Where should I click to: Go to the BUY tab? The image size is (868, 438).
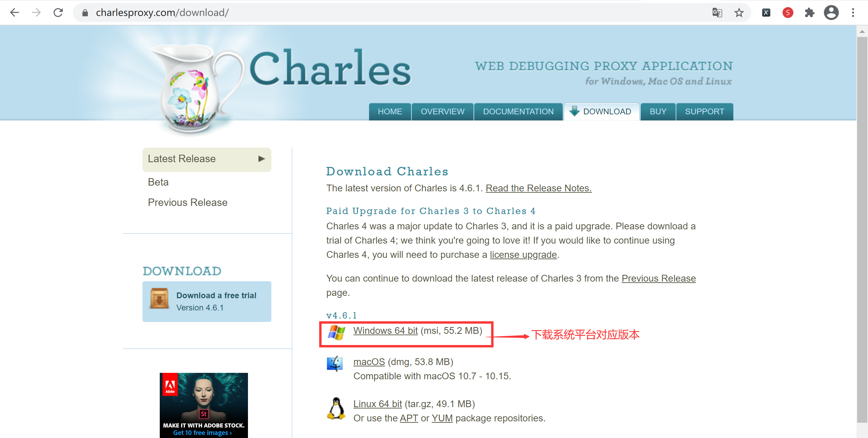[x=658, y=112]
